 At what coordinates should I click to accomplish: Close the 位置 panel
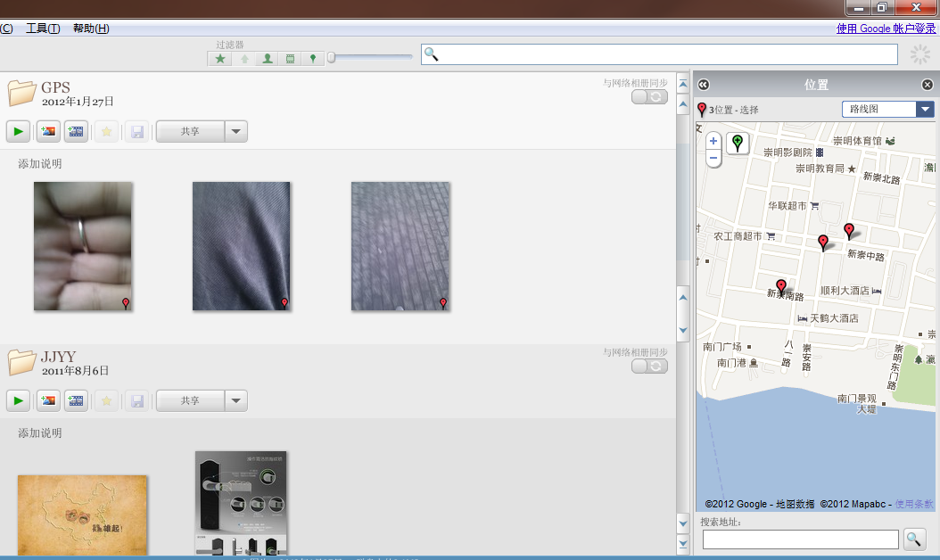(927, 85)
